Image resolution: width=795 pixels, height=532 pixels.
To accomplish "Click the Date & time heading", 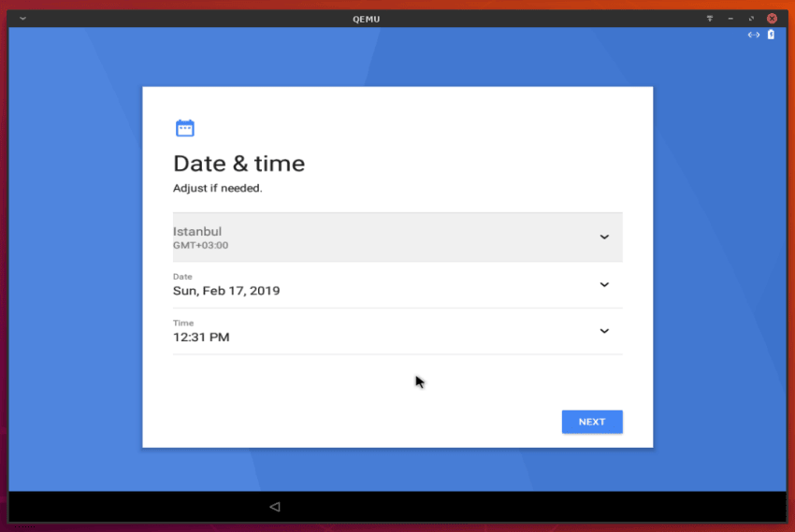I will 238,164.
